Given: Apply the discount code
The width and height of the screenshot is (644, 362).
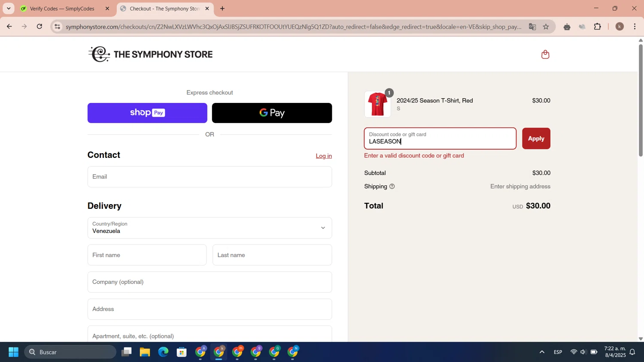Looking at the screenshot, I should point(536,139).
